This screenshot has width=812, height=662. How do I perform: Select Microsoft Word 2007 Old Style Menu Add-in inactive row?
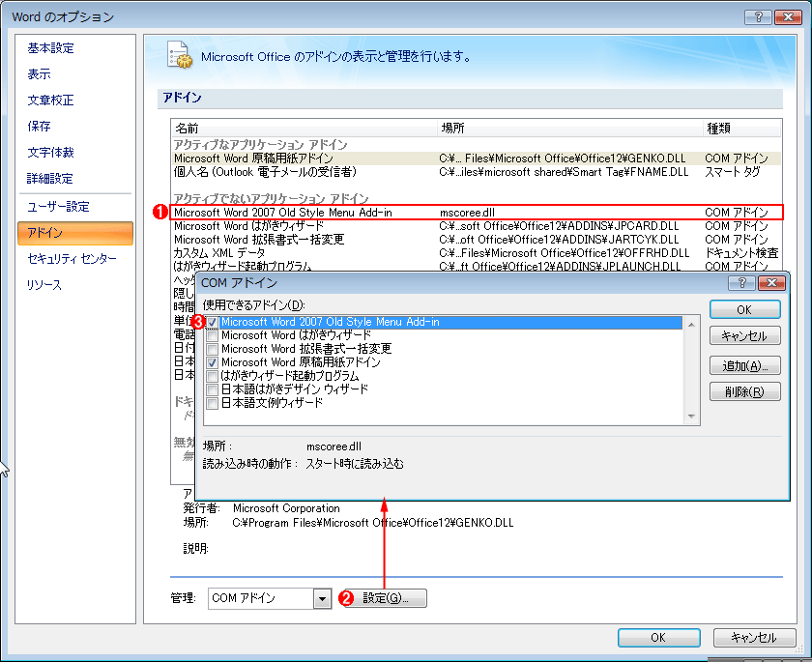[x=476, y=213]
